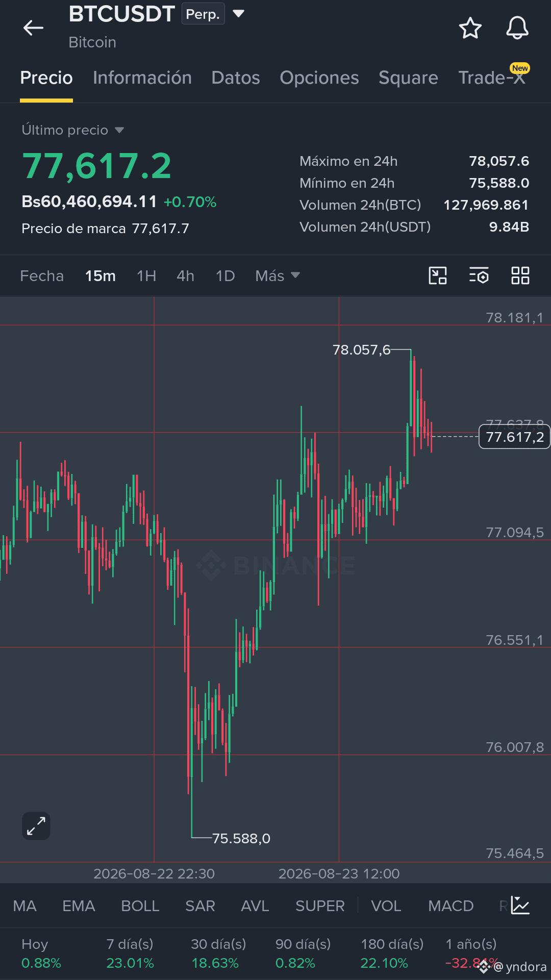Add BTCUSDT to favorites with star icon
Image resolution: width=551 pixels, height=980 pixels.
[x=470, y=28]
